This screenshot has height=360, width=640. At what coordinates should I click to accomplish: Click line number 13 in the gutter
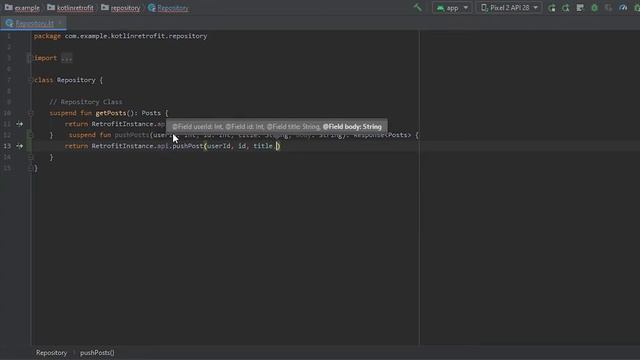[7, 146]
